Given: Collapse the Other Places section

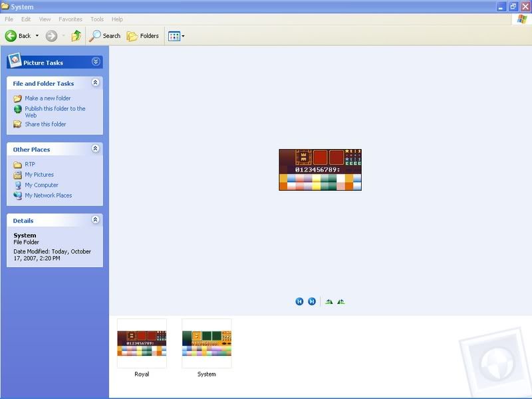Looking at the screenshot, I should pos(95,149).
